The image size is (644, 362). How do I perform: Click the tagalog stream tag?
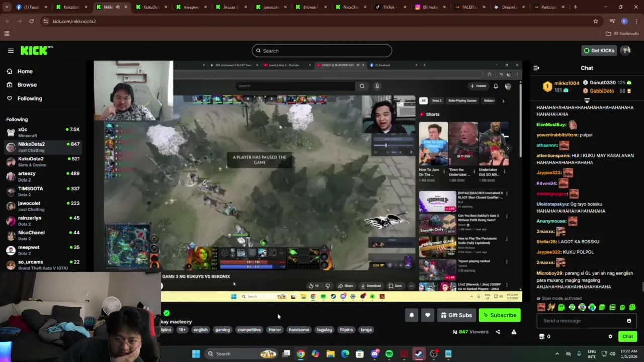tap(325, 330)
